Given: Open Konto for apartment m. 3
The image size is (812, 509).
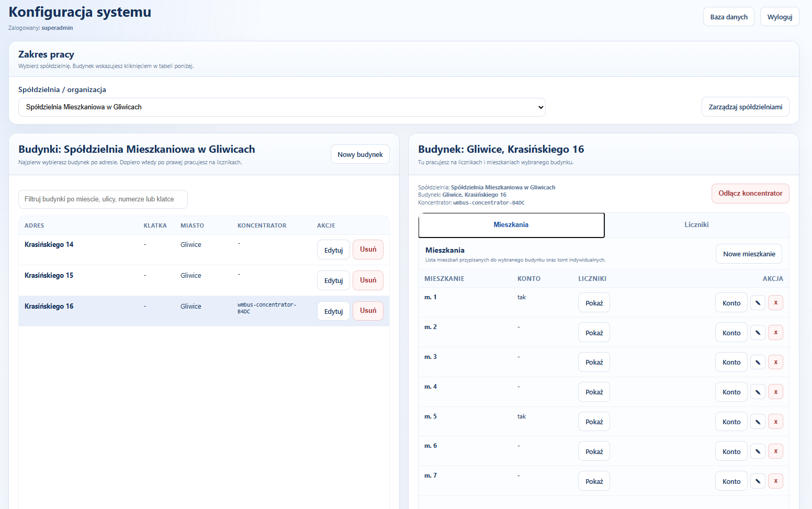Looking at the screenshot, I should [731, 362].
